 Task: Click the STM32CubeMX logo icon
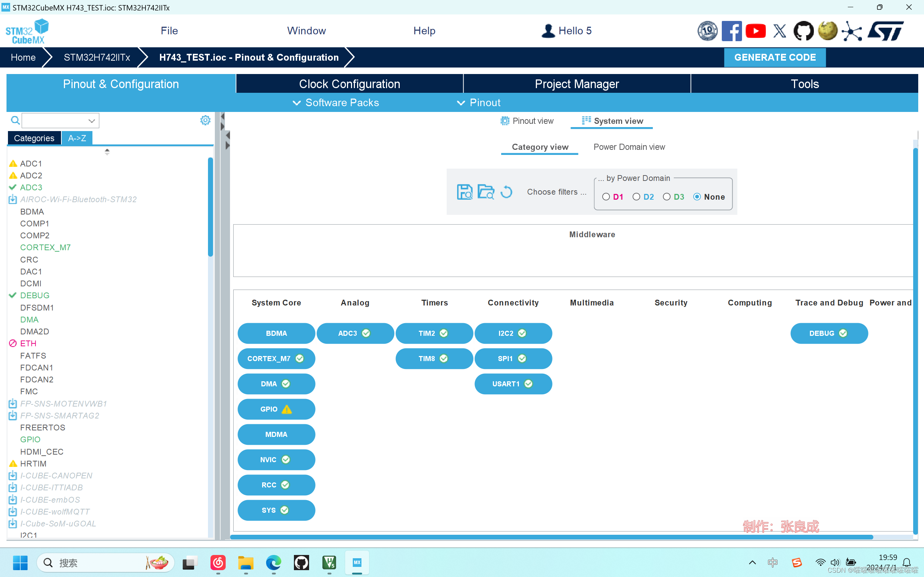[27, 31]
